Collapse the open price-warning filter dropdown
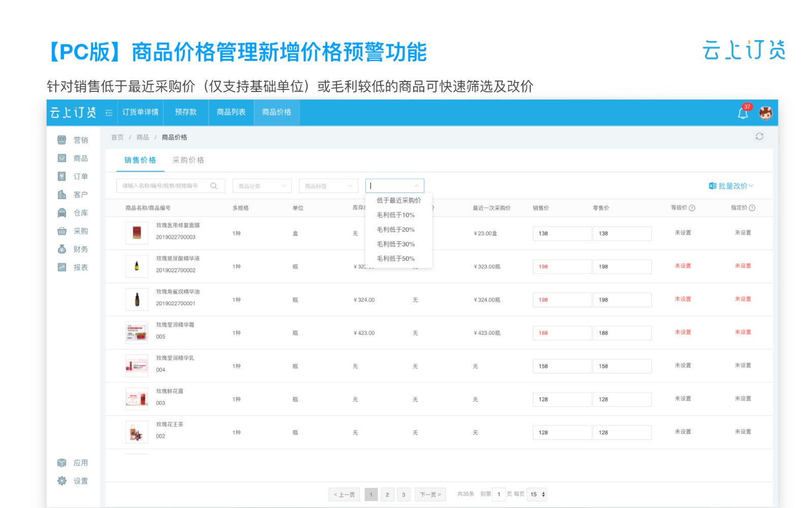This screenshot has width=812, height=508. click(x=417, y=186)
